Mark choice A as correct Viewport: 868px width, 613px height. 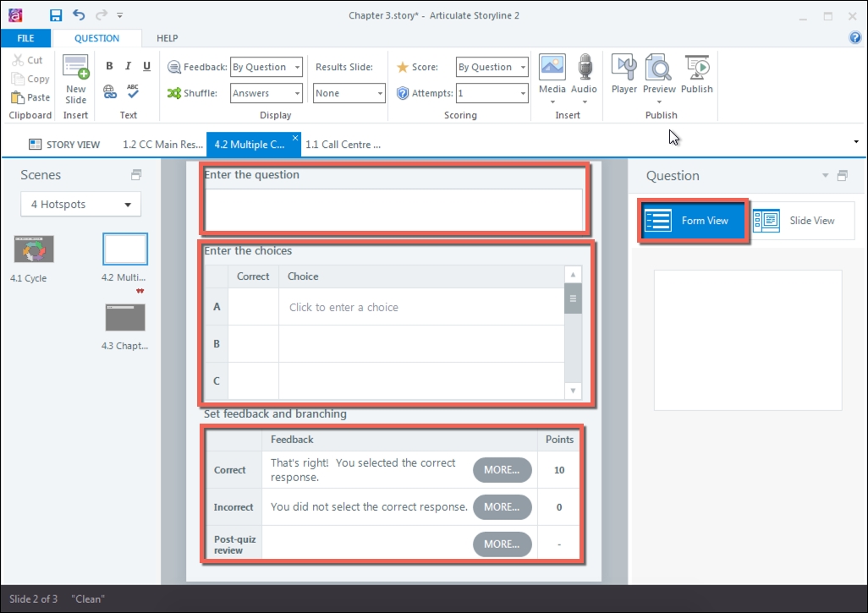pyautogui.click(x=253, y=306)
